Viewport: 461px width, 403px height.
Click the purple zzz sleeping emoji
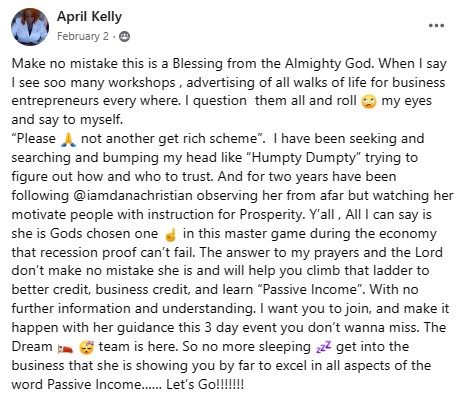point(323,347)
